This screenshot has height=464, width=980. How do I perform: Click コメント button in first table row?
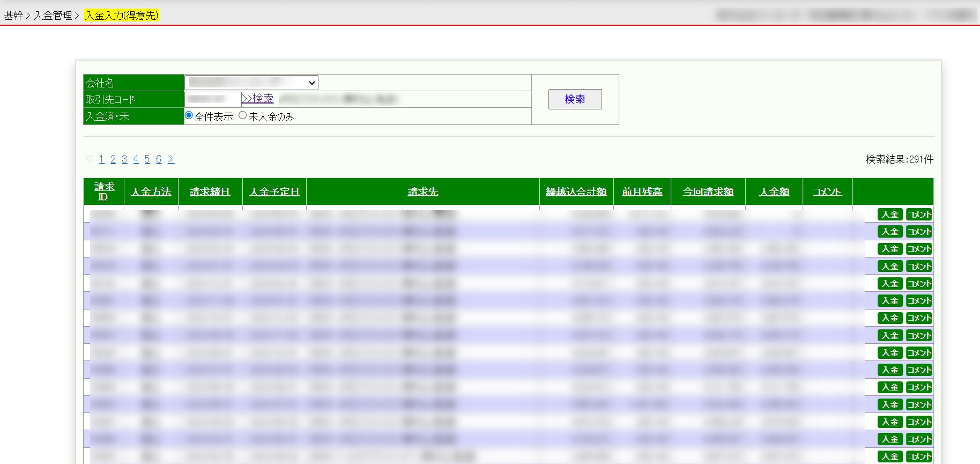[x=919, y=215]
